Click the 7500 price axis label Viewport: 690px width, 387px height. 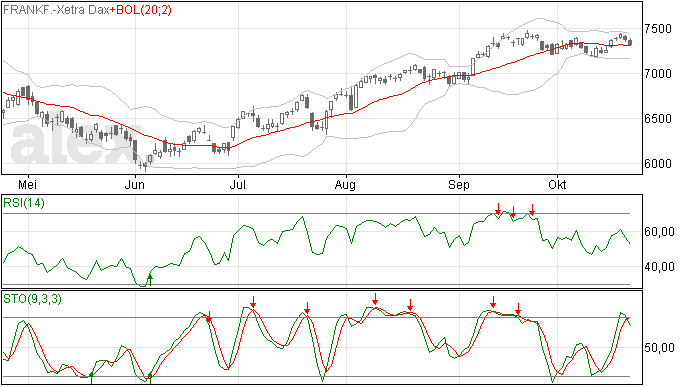(658, 29)
